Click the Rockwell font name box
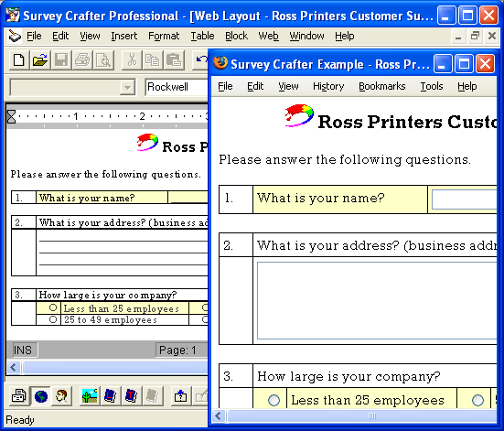 [177, 87]
